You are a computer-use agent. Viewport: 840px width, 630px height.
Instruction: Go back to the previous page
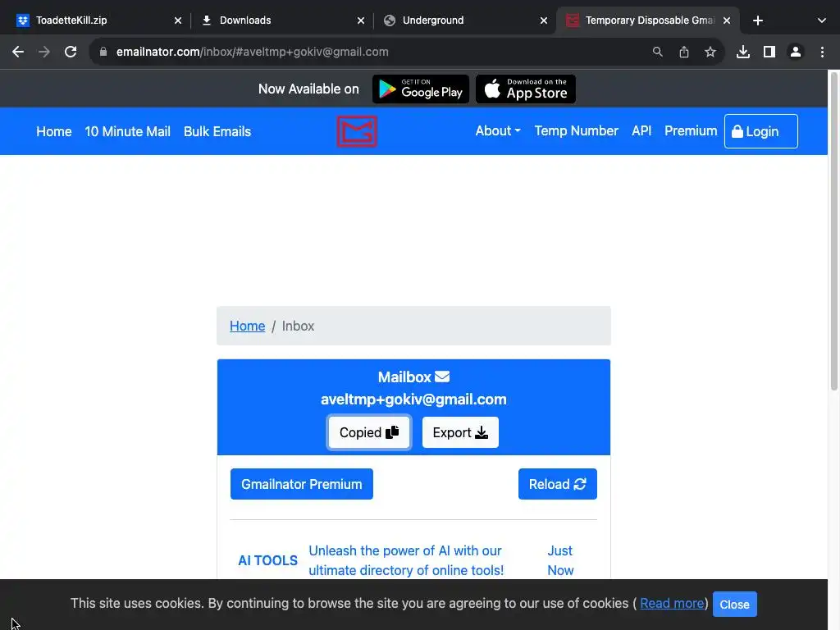click(x=18, y=52)
